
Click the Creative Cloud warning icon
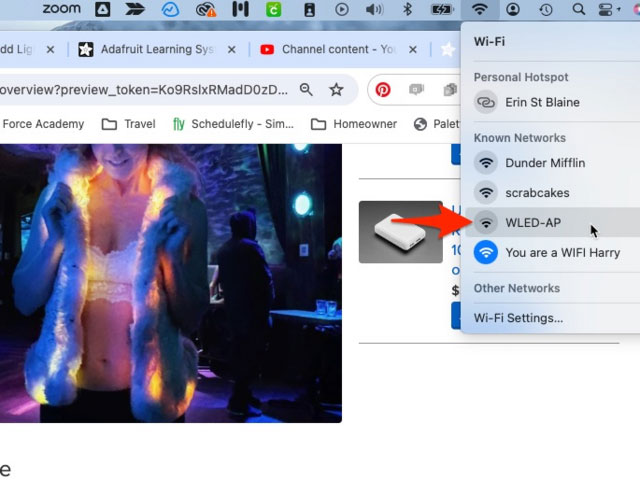205,9
